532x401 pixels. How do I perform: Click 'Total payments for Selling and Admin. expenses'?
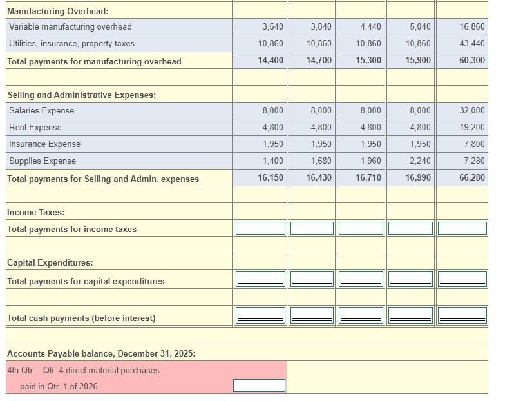coord(103,179)
